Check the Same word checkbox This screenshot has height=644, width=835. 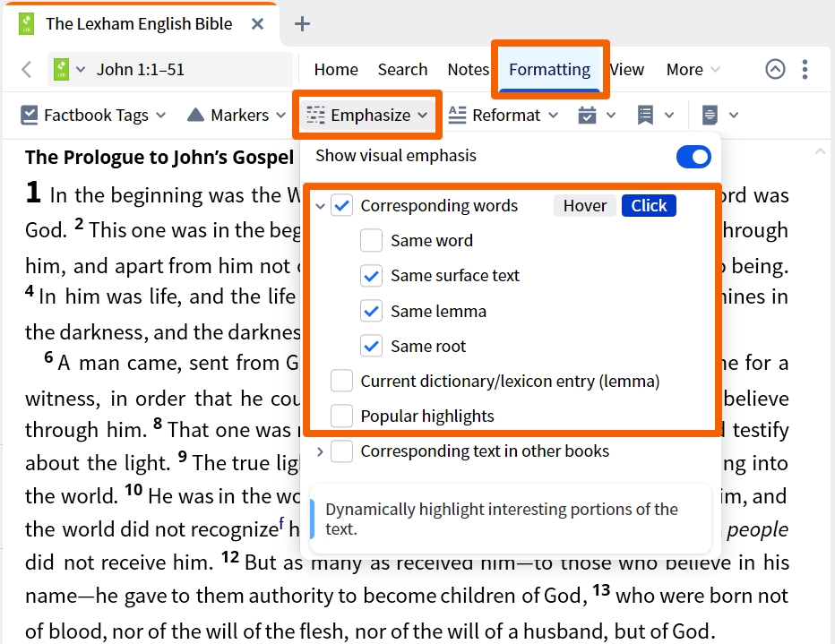(x=371, y=241)
